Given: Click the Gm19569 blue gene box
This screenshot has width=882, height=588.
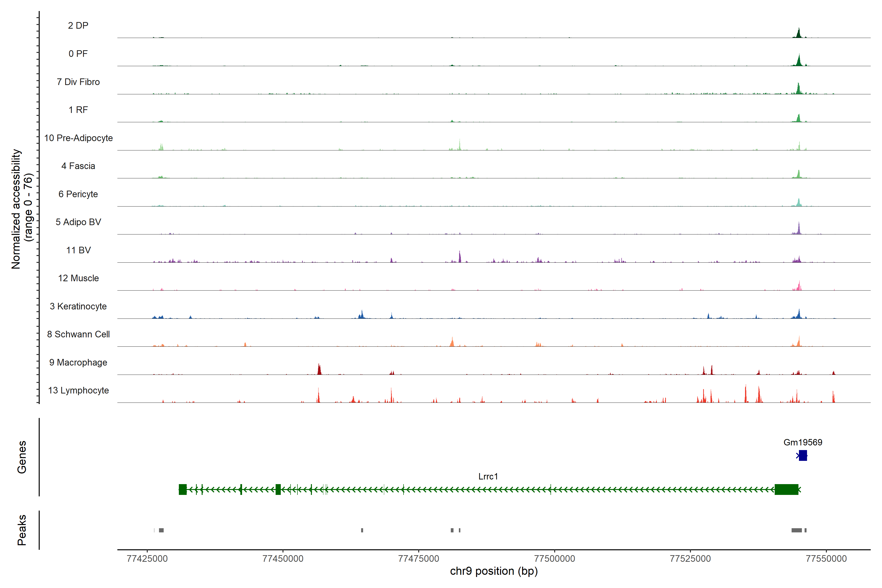Looking at the screenshot, I should (x=803, y=455).
